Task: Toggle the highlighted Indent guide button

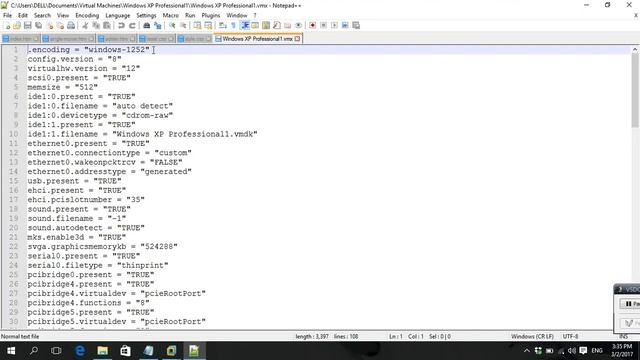Action: [245, 25]
